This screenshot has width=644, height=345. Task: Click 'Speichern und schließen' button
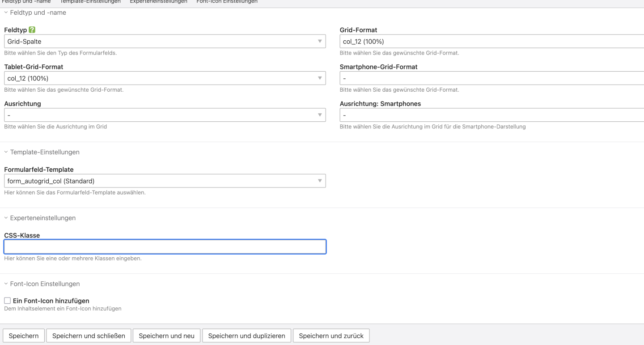click(x=89, y=336)
